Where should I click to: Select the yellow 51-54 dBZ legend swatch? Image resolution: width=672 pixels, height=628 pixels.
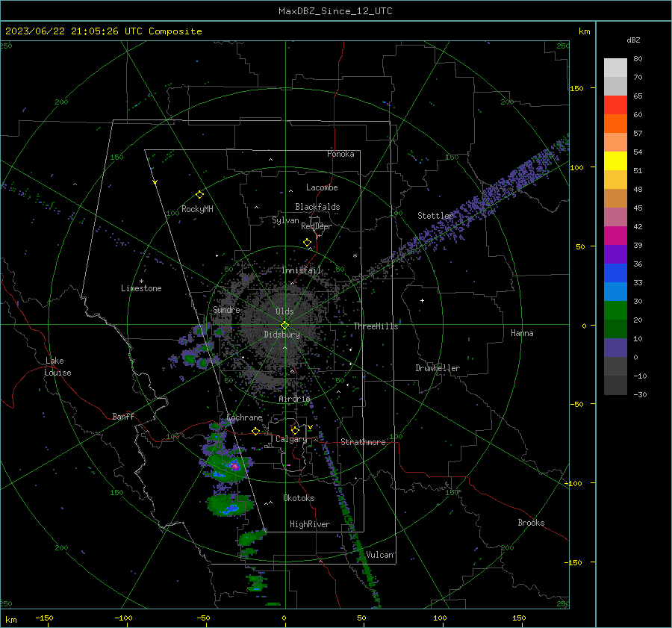[x=615, y=161]
